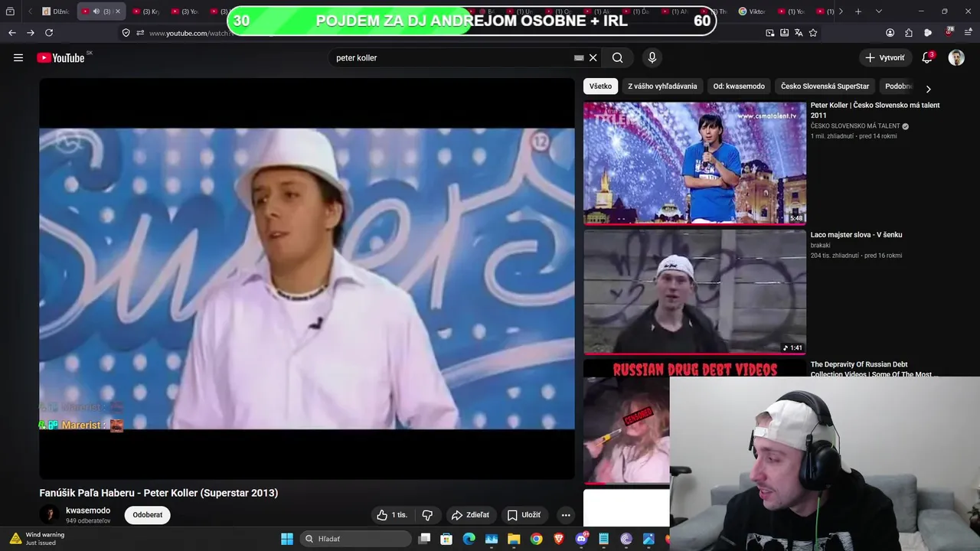The width and height of the screenshot is (980, 551).
Task: Open the Wind warning weather widget
Action: [38, 539]
